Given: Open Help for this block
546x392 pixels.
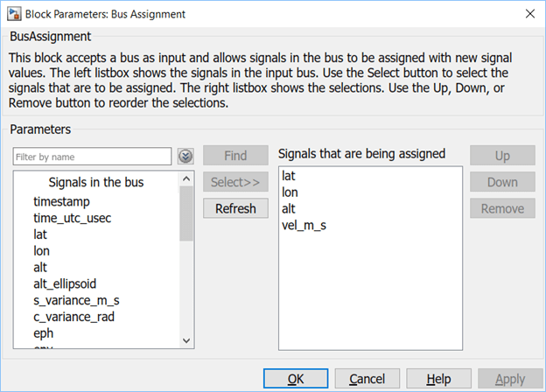Looking at the screenshot, I should pos(438,379).
